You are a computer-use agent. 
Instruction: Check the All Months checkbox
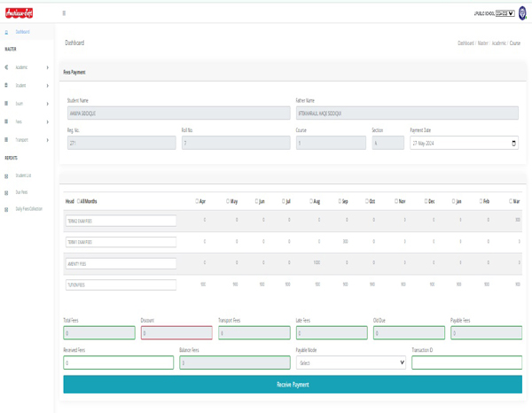(x=78, y=201)
